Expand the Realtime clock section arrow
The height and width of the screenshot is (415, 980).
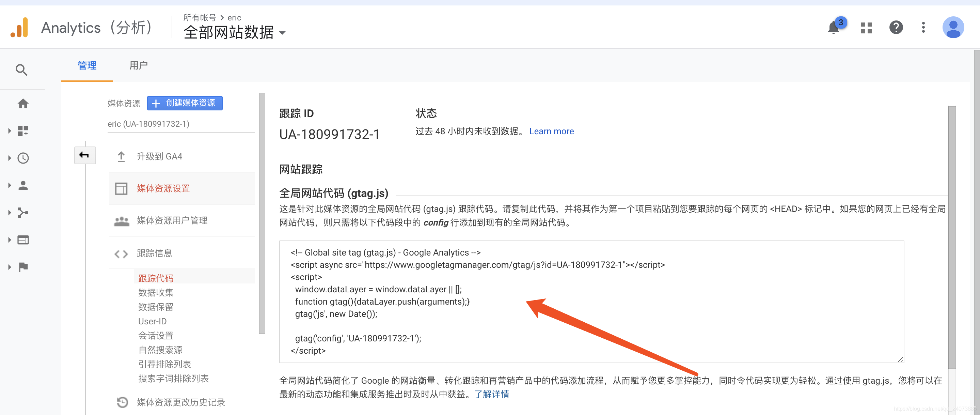[10, 158]
